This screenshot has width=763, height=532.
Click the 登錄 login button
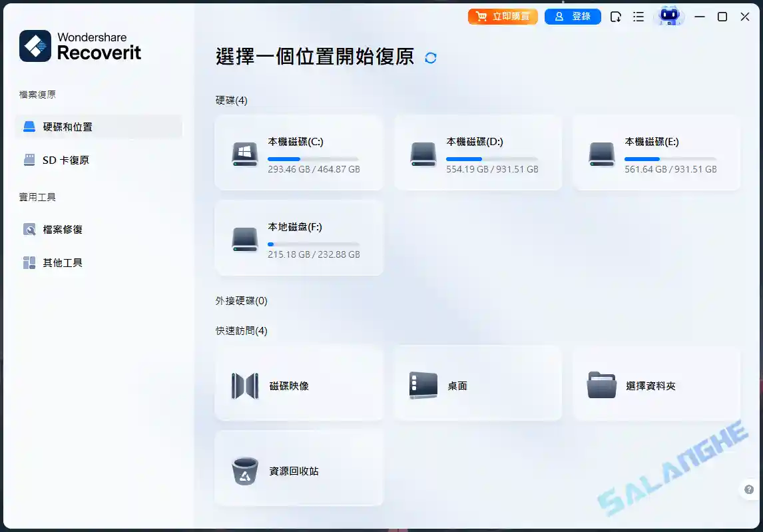573,16
